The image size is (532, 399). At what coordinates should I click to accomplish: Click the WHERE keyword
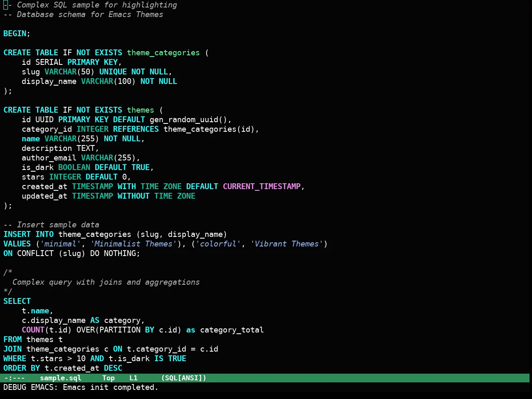coord(15,359)
